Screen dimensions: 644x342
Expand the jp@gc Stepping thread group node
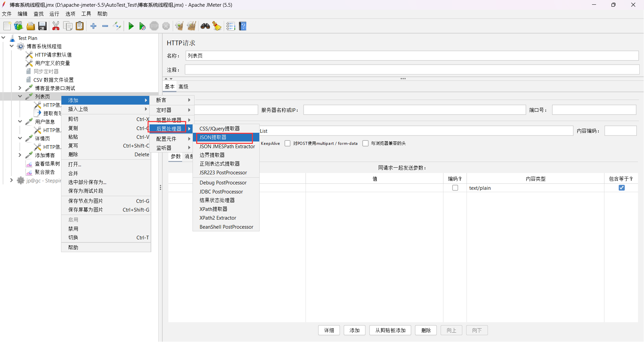12,180
